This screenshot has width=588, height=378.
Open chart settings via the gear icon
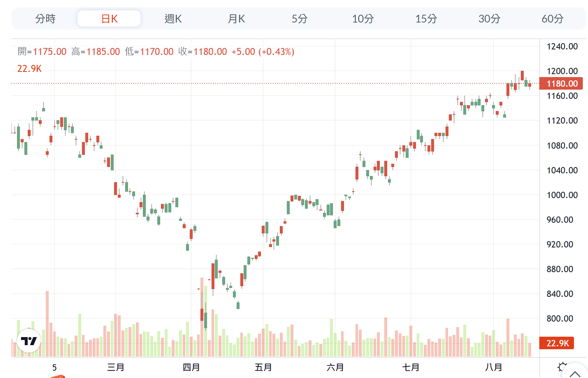pyautogui.click(x=562, y=367)
